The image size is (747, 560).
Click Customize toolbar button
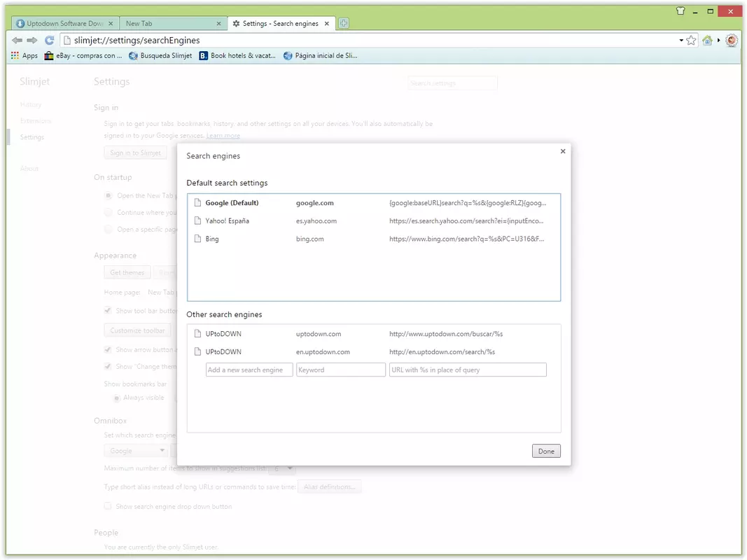pyautogui.click(x=137, y=330)
